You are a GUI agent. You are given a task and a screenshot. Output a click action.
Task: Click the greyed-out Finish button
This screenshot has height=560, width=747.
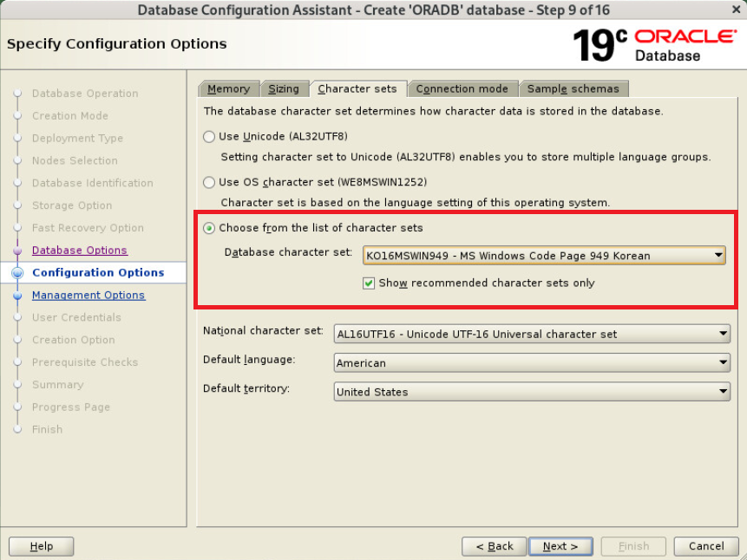coord(633,546)
